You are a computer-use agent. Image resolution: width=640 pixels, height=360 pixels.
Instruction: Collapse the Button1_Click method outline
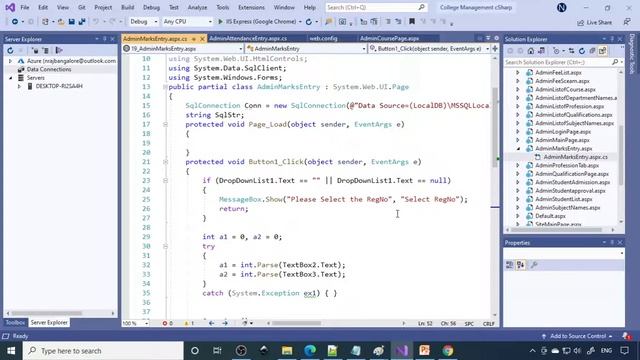[165, 162]
